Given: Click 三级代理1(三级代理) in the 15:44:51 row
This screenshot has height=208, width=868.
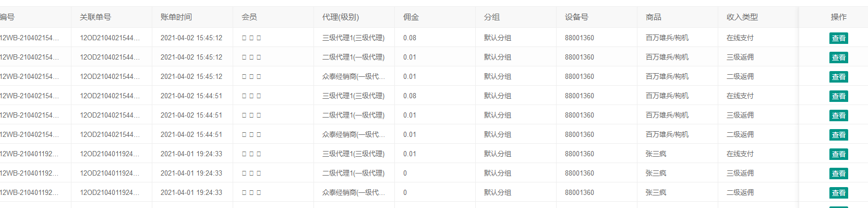Looking at the screenshot, I should tap(353, 96).
